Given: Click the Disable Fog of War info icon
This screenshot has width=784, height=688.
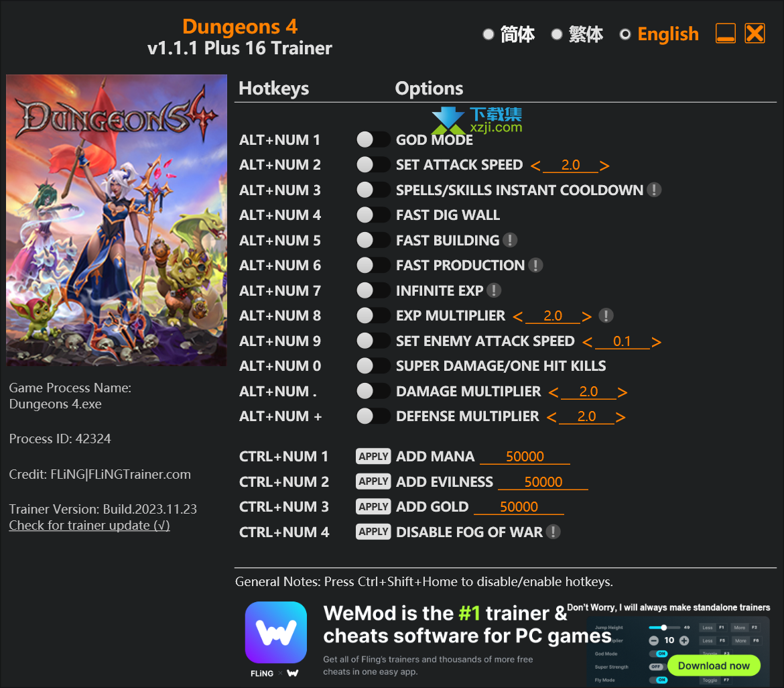Looking at the screenshot, I should [x=553, y=531].
